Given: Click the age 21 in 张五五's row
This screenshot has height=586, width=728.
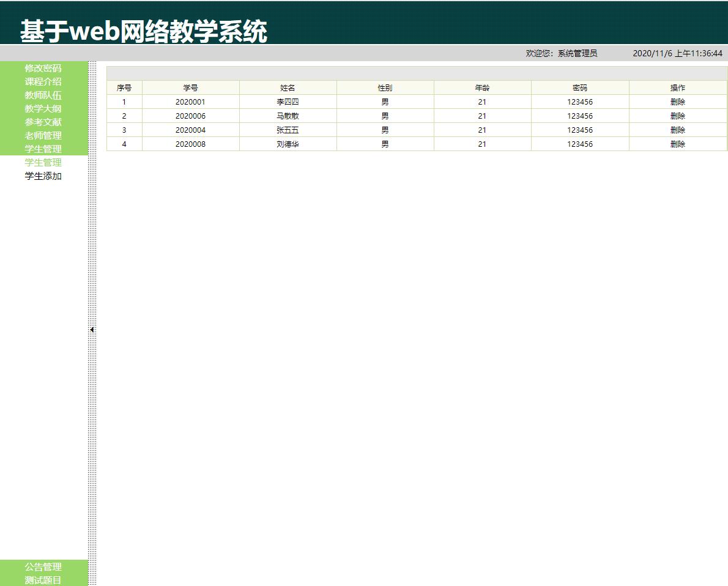Looking at the screenshot, I should [483, 130].
